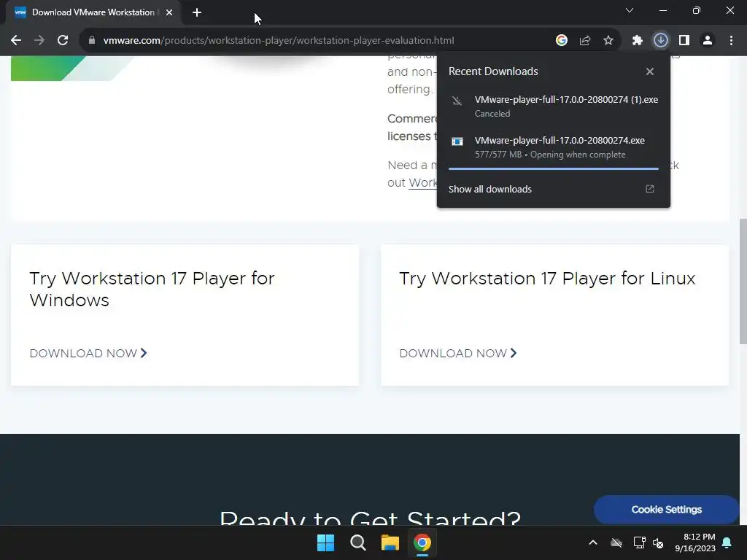Open Google icon in address bar
Image resolution: width=747 pixels, height=560 pixels.
562,41
